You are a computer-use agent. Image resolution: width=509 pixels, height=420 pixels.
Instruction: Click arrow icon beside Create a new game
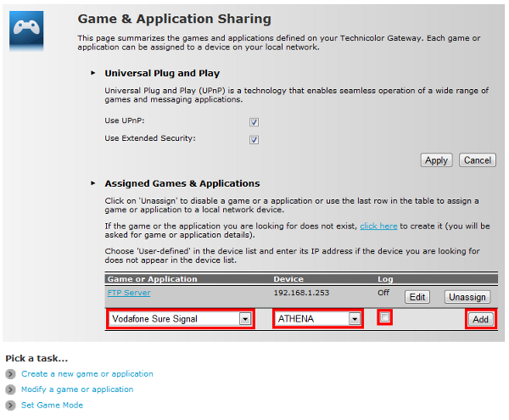10,374
